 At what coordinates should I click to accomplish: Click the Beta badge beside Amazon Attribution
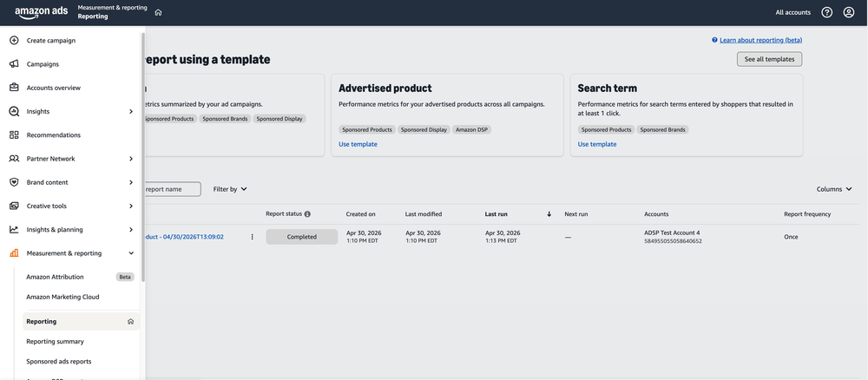pyautogui.click(x=125, y=277)
